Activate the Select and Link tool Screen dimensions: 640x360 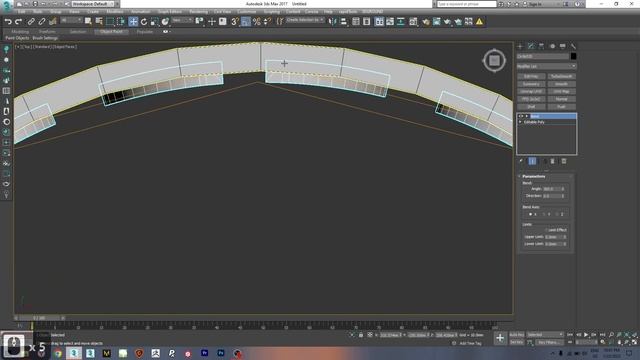point(31,22)
